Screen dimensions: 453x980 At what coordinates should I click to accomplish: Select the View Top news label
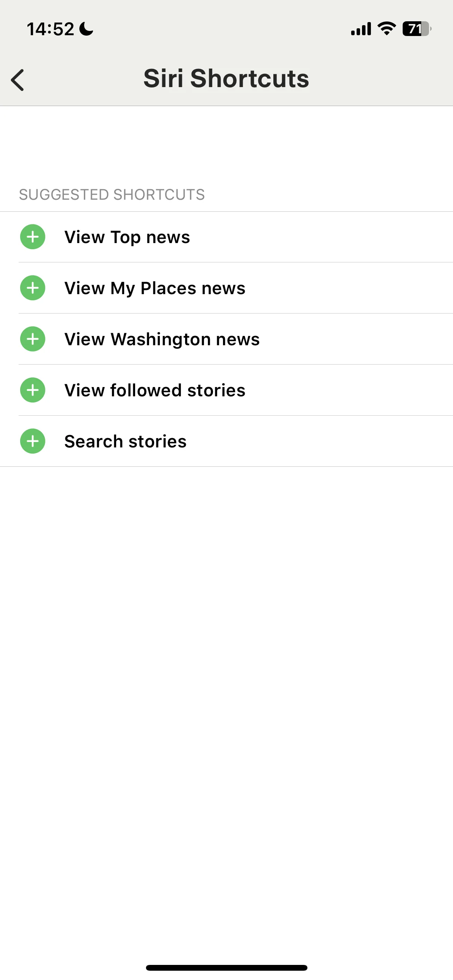pyautogui.click(x=127, y=237)
